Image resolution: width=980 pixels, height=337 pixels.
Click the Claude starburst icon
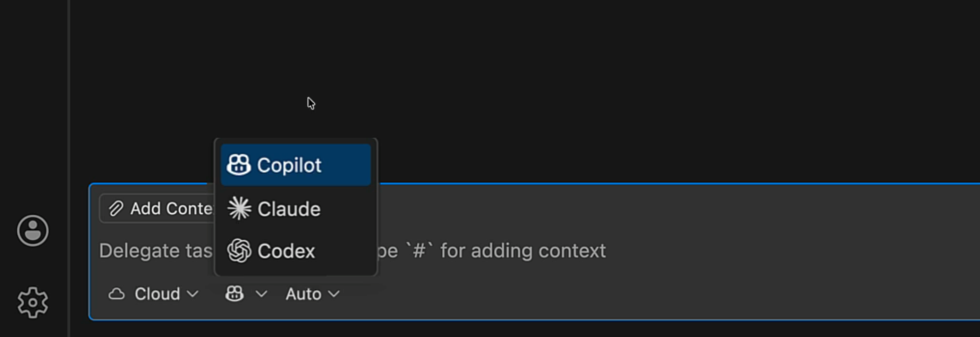[240, 208]
